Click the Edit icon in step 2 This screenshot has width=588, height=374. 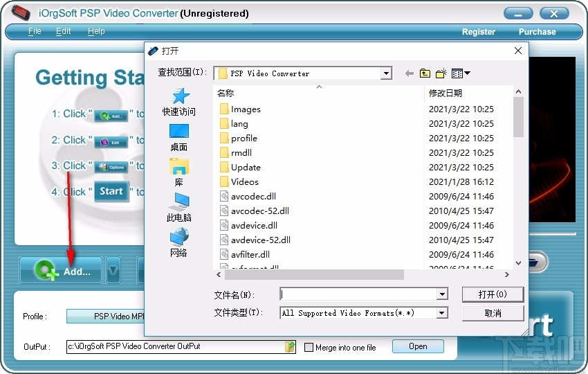click(111, 142)
